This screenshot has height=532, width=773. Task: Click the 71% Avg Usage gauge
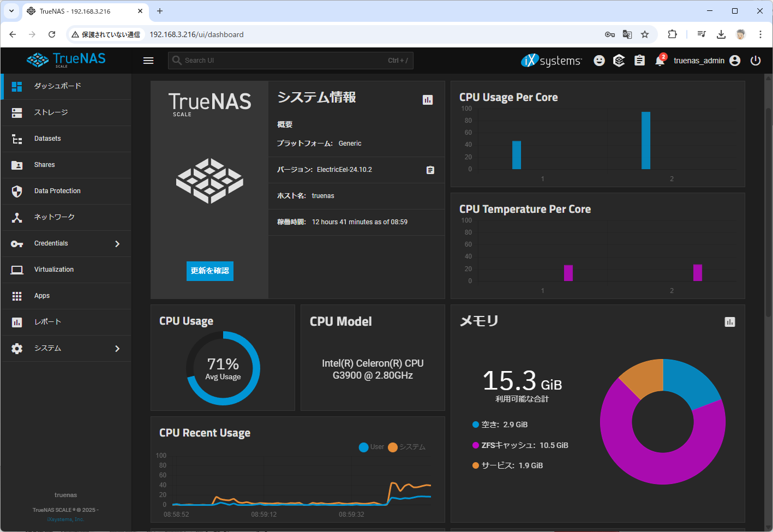[x=223, y=368]
